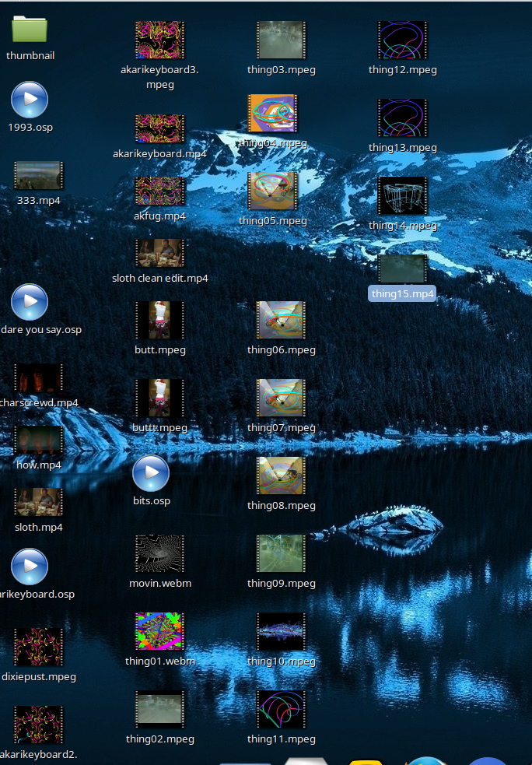This screenshot has width=532, height=765.
Task: Click the "dixiepust.mpeg" file name label
Action: click(39, 677)
